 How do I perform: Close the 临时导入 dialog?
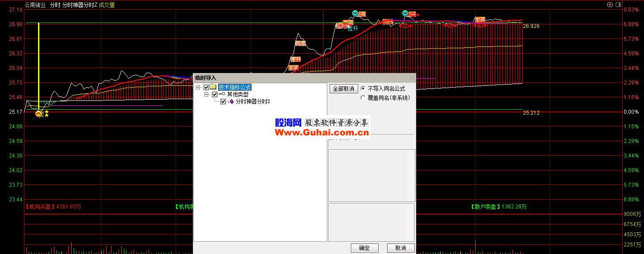(x=412, y=78)
